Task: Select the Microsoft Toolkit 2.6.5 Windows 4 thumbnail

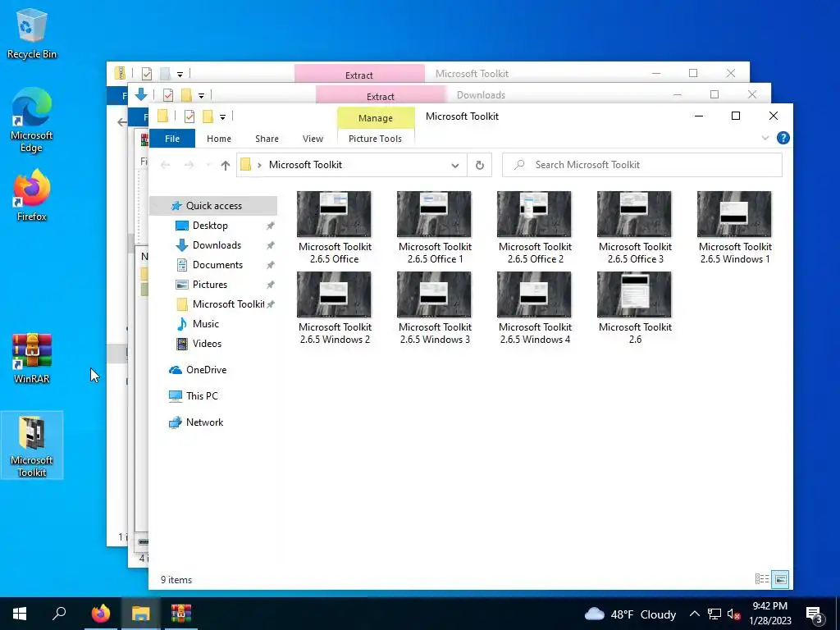Action: (534, 294)
